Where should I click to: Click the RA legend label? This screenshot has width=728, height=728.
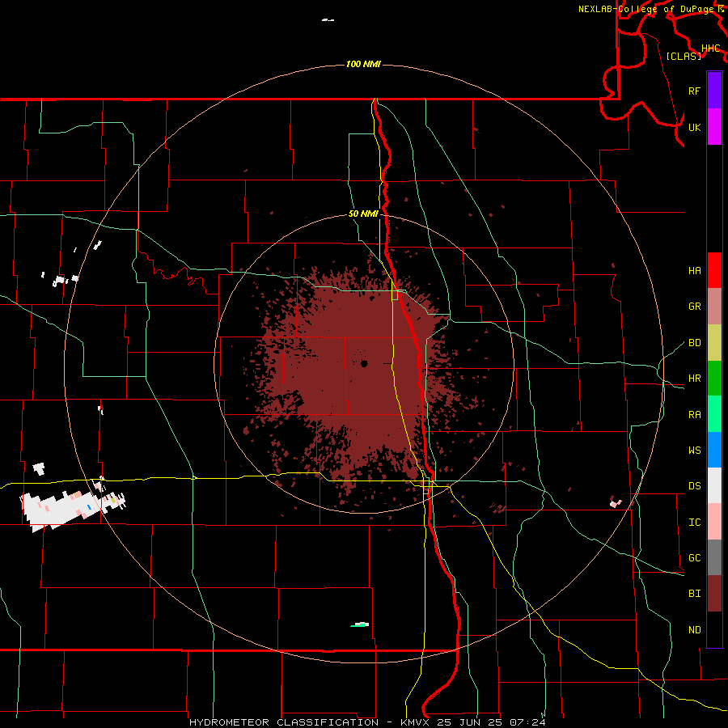(x=694, y=415)
